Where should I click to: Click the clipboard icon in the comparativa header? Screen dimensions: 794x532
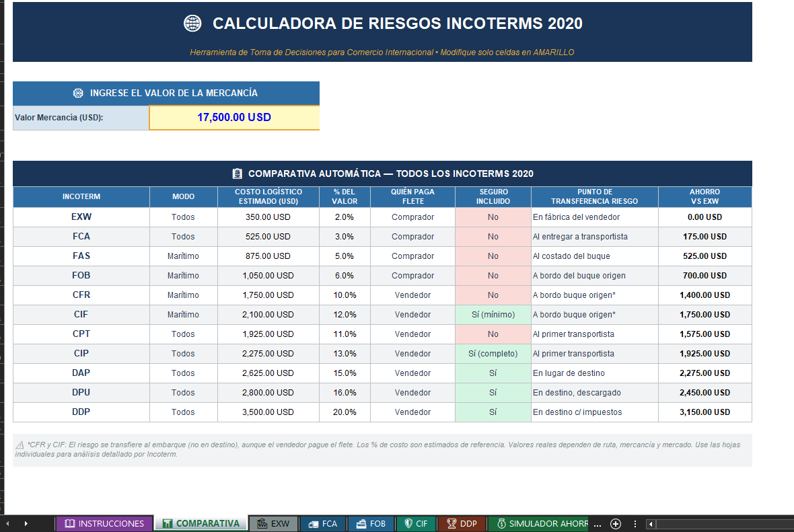pyautogui.click(x=237, y=174)
